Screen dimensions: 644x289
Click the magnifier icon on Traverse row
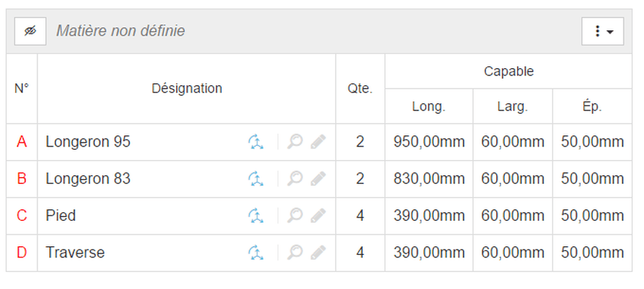295,252
